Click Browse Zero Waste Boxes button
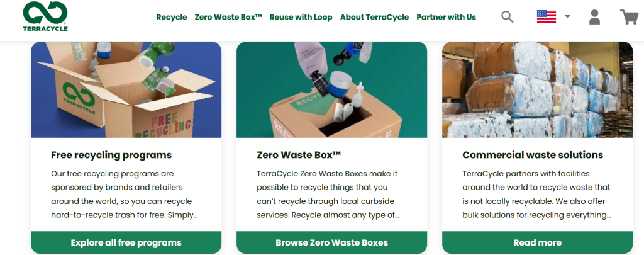The image size is (644, 255). (332, 242)
